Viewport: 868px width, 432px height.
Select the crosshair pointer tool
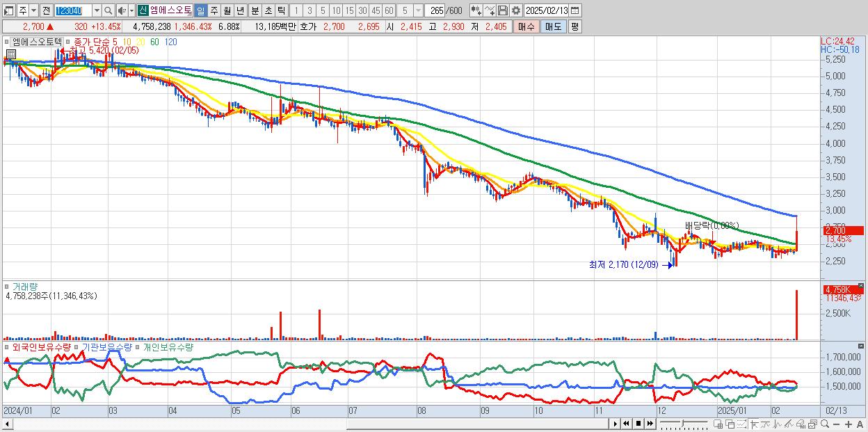[754, 424]
